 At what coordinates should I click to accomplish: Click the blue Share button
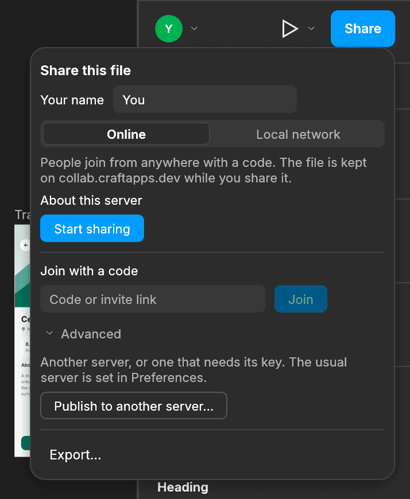[x=363, y=29]
